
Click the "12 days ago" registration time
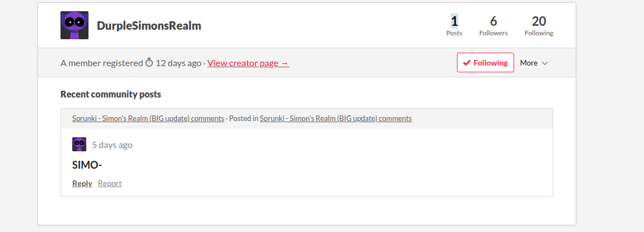click(x=178, y=63)
